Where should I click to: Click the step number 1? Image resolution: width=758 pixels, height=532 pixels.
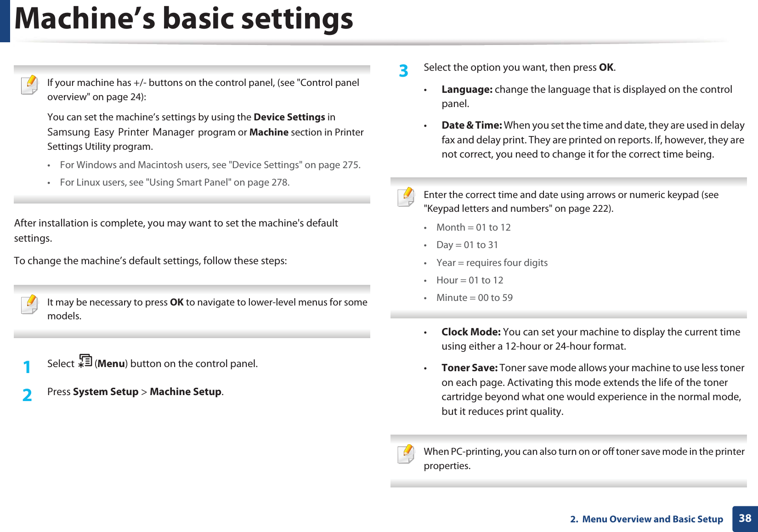(27, 367)
